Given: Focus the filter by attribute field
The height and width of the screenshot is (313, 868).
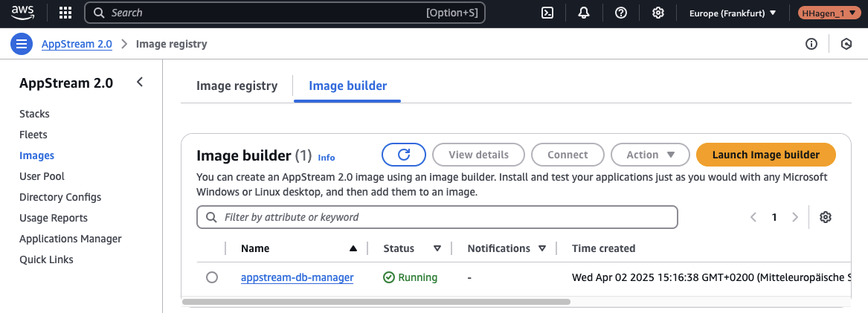Looking at the screenshot, I should click(437, 217).
